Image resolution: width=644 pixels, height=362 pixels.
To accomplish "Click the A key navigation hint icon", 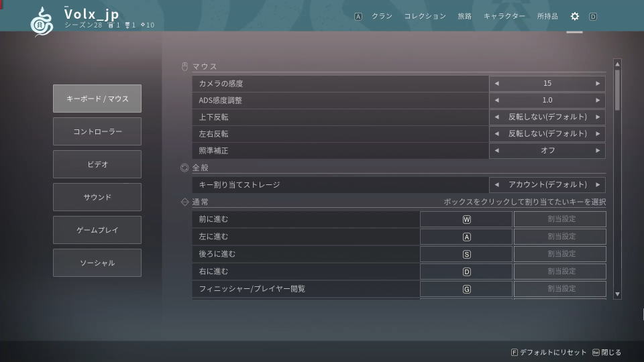I will coord(358,17).
